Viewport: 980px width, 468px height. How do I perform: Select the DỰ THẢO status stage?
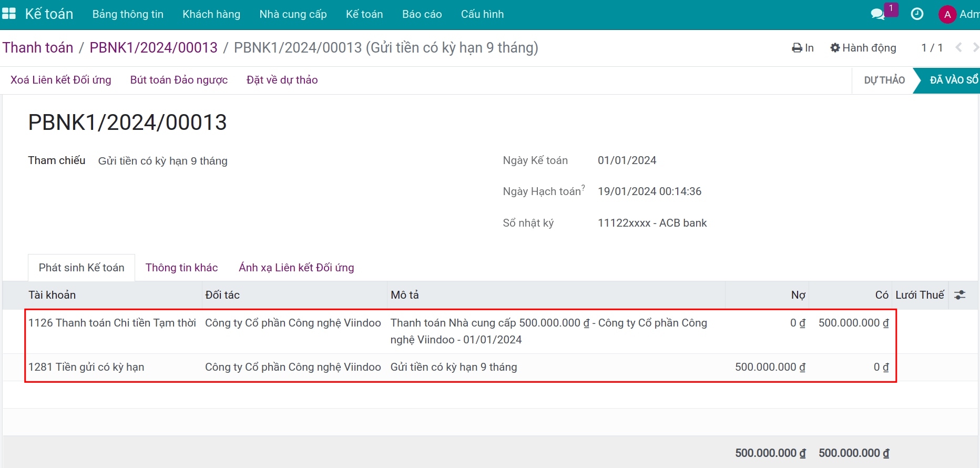(x=884, y=80)
